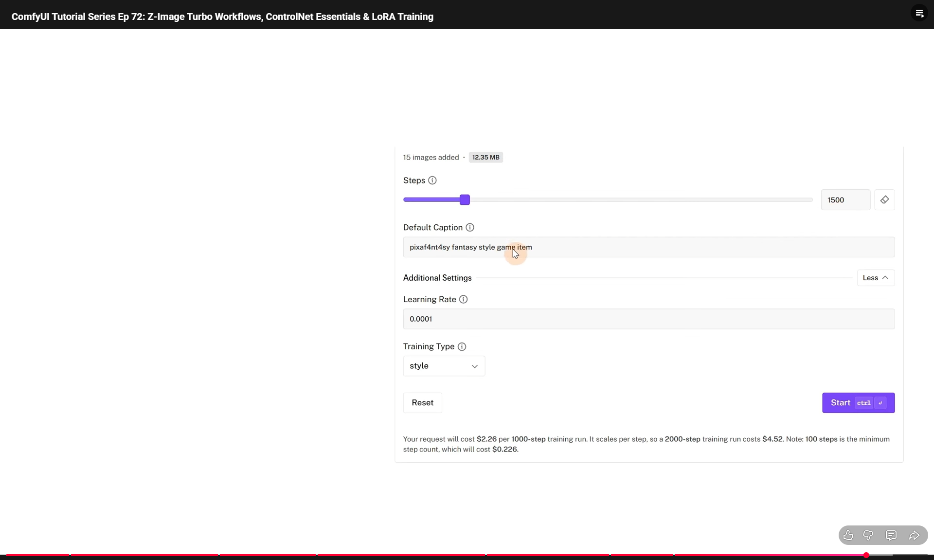934x560 pixels.
Task: Open the Training Type style dropdown
Action: pos(444,366)
